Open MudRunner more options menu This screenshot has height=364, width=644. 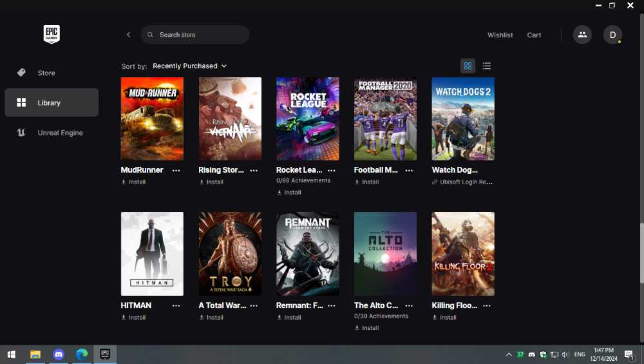click(176, 170)
